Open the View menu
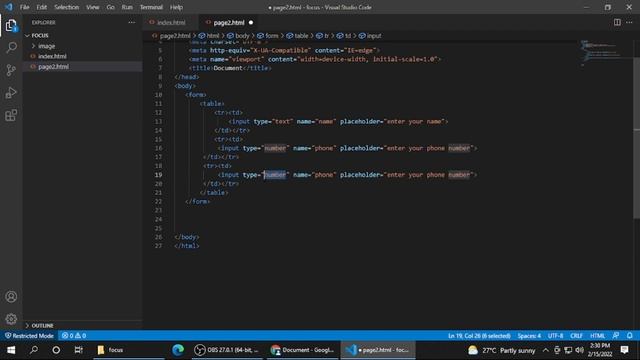The width and height of the screenshot is (640, 360). click(x=93, y=7)
